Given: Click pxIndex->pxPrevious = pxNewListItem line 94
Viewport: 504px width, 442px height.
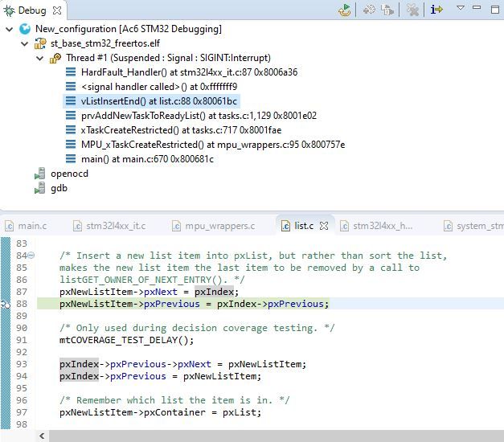Looking at the screenshot, I should 161,376.
